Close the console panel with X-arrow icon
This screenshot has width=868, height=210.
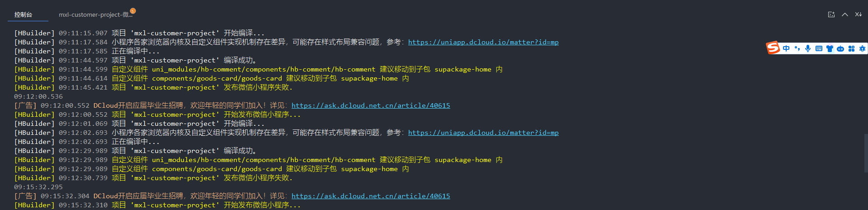[x=858, y=14]
